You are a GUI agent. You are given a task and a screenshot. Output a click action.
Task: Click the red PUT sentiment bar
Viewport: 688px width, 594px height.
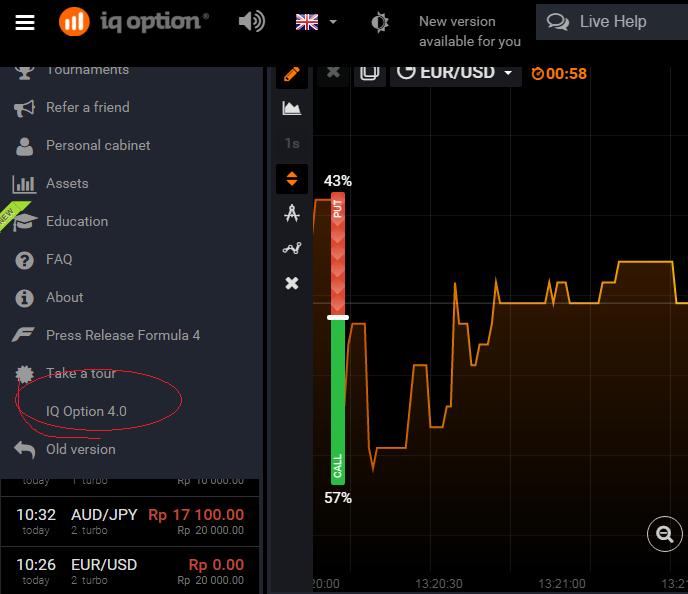(x=337, y=254)
